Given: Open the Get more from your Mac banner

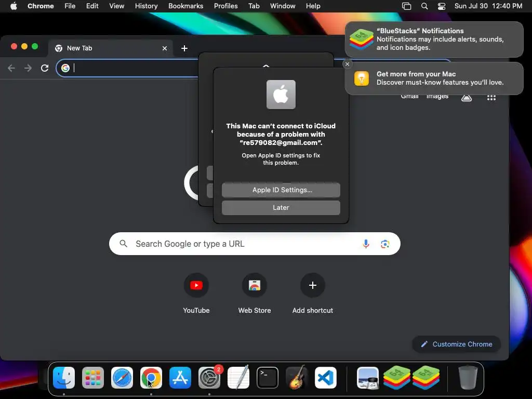Looking at the screenshot, I should (x=434, y=78).
